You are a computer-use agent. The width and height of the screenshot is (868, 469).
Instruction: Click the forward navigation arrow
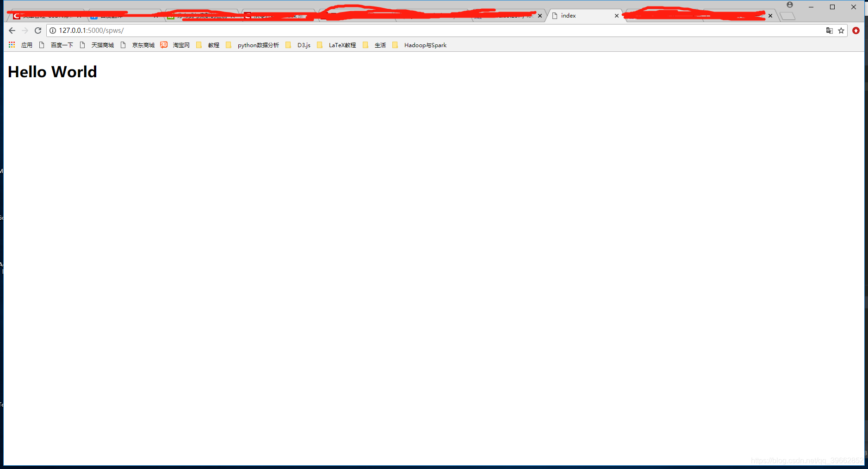tap(25, 31)
